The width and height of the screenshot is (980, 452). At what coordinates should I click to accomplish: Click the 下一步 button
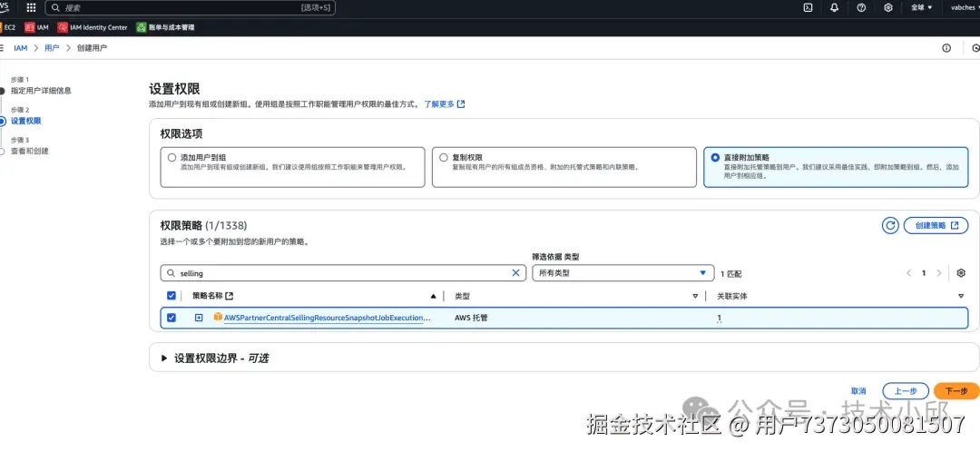click(x=956, y=390)
